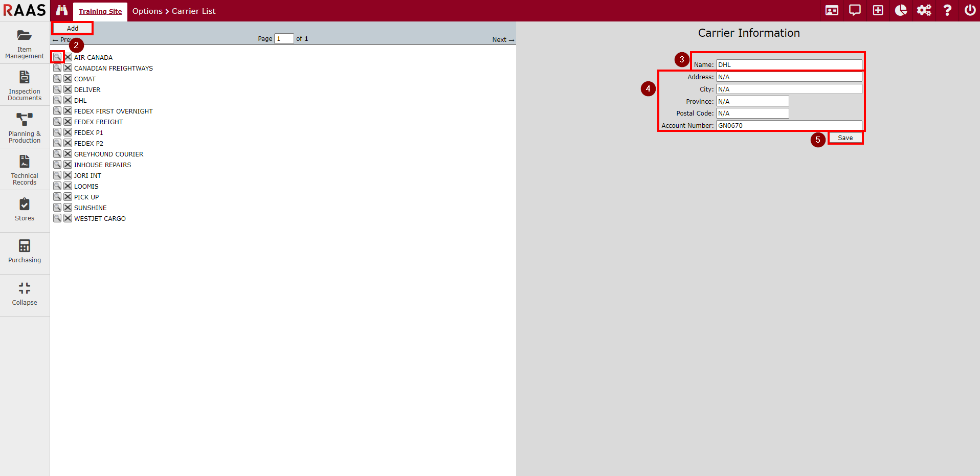View details for DHL carrier magnifier icon
This screenshot has width=980, height=476.
57,100
